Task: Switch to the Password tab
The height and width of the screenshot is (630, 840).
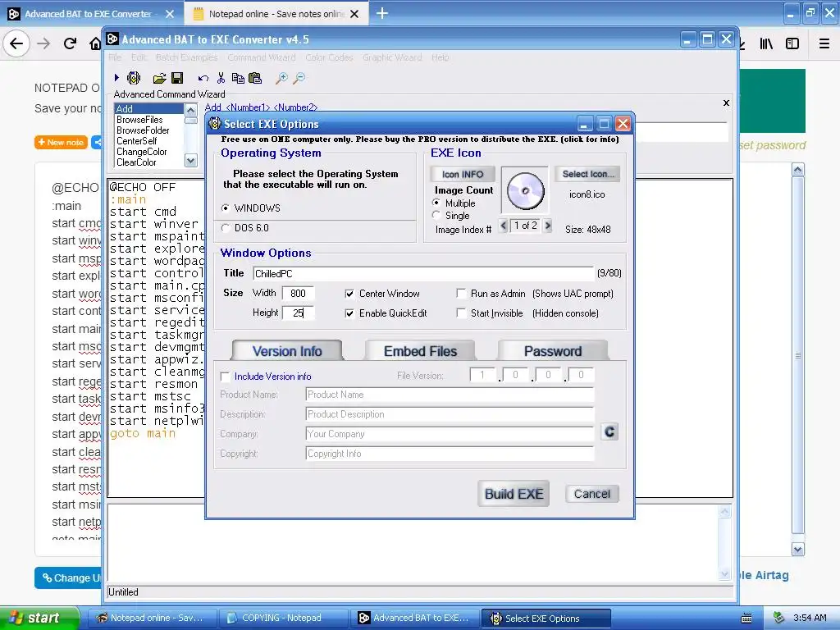Action: tap(553, 351)
